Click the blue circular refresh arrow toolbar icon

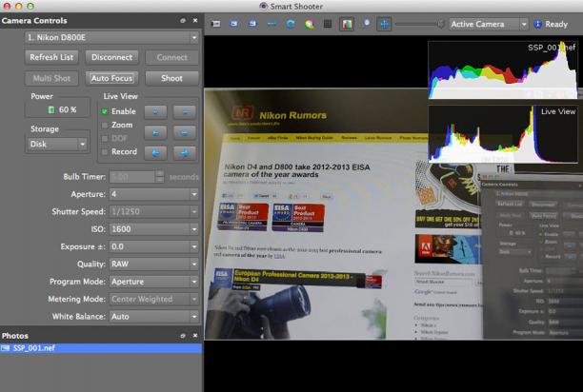[291, 24]
